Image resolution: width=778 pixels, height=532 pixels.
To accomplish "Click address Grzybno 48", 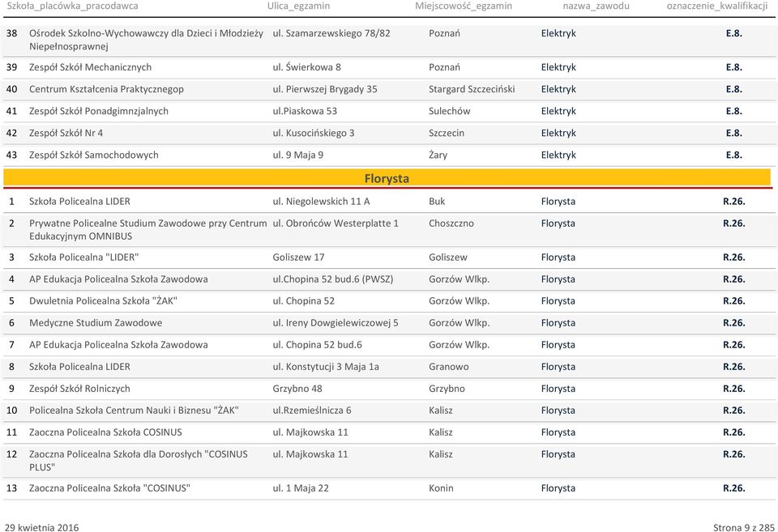I will point(297,388).
